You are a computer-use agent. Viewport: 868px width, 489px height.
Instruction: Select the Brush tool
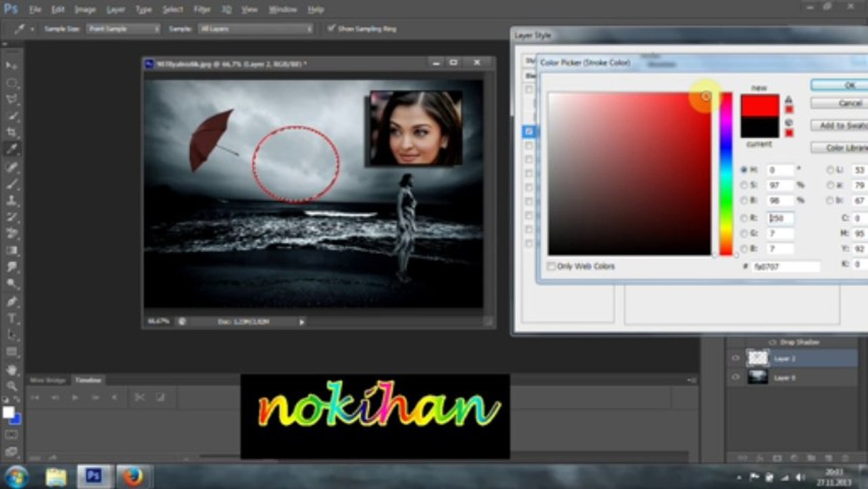12,184
